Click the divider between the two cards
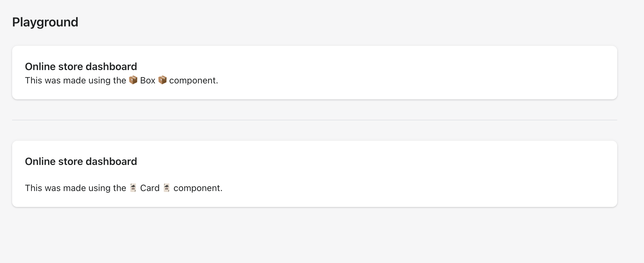 coord(314,120)
